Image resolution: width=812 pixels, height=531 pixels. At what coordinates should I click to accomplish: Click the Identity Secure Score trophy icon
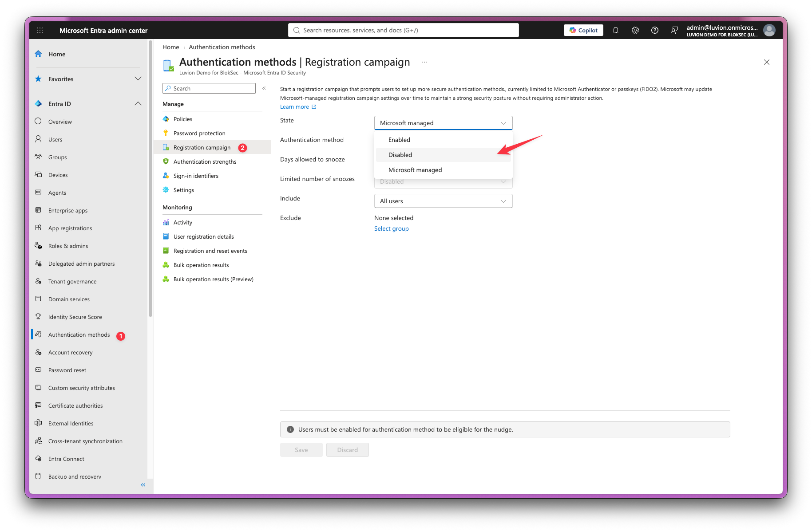point(38,316)
